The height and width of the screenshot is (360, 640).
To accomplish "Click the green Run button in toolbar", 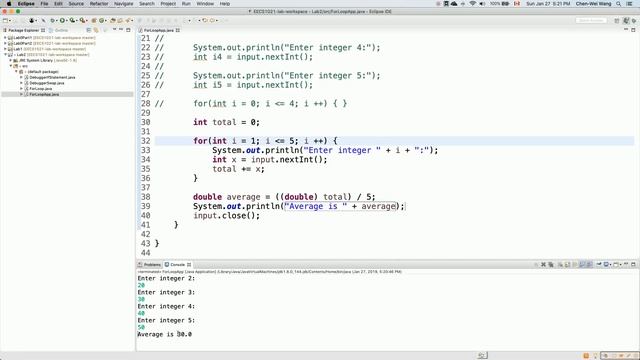I will click(62, 20).
